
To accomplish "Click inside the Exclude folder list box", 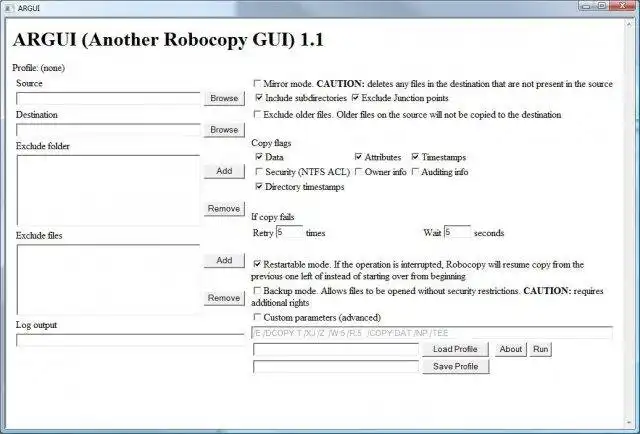I will point(108,190).
